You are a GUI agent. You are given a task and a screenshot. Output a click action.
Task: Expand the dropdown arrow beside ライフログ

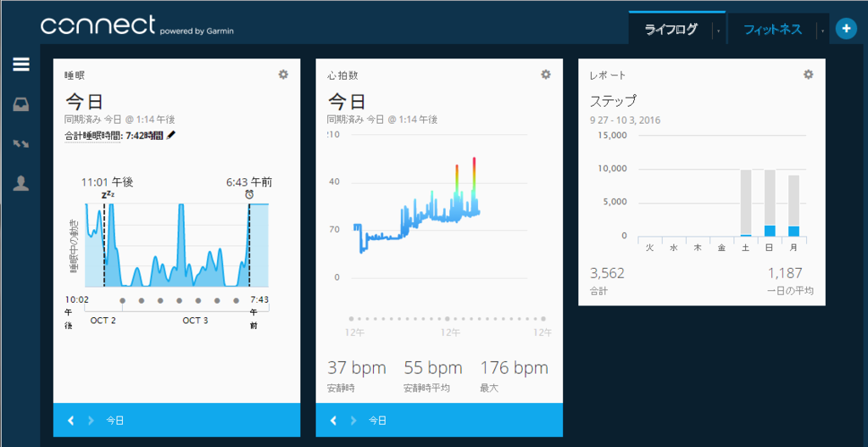719,31
